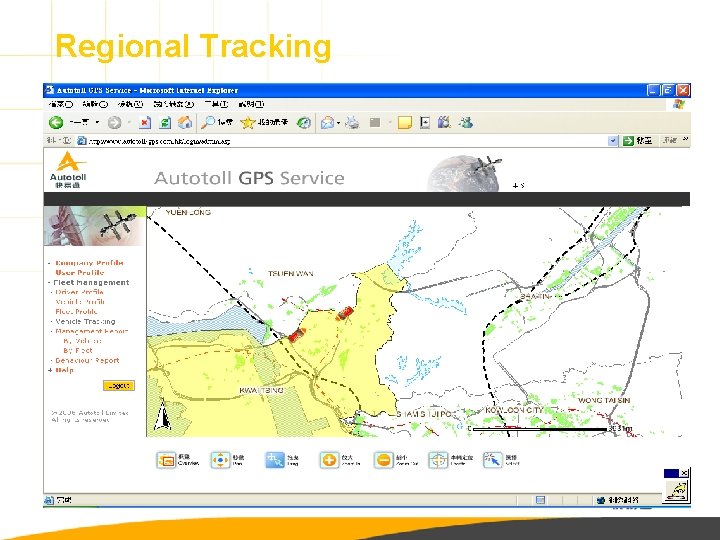The width and height of the screenshot is (720, 540).
Task: Open the By Fleet report link
Action: click(x=78, y=350)
